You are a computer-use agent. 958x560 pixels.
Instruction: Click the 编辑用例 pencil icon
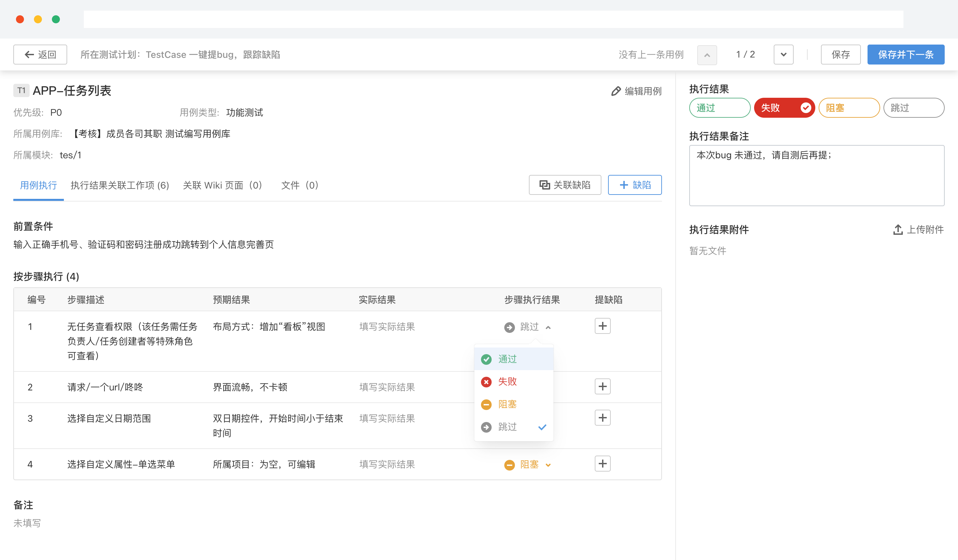616,91
